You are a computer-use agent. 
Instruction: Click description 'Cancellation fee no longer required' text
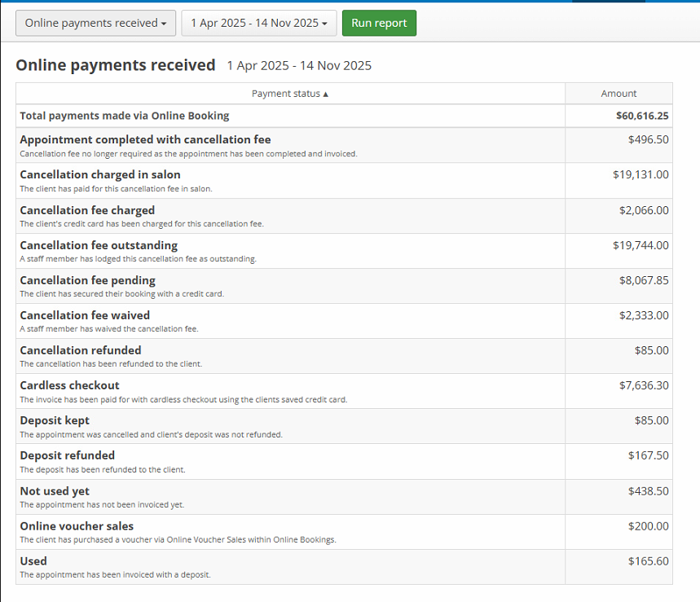[188, 154]
